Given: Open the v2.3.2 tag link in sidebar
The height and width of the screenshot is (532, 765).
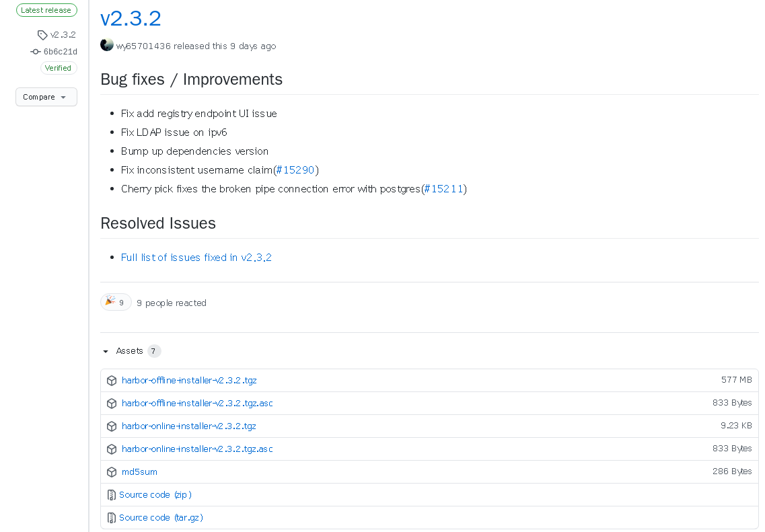Looking at the screenshot, I should point(63,35).
